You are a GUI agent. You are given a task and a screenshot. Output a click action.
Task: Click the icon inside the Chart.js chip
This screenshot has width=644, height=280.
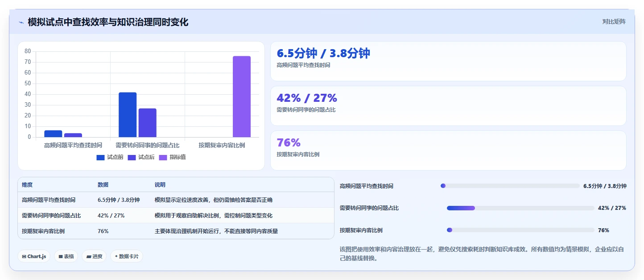click(24, 256)
